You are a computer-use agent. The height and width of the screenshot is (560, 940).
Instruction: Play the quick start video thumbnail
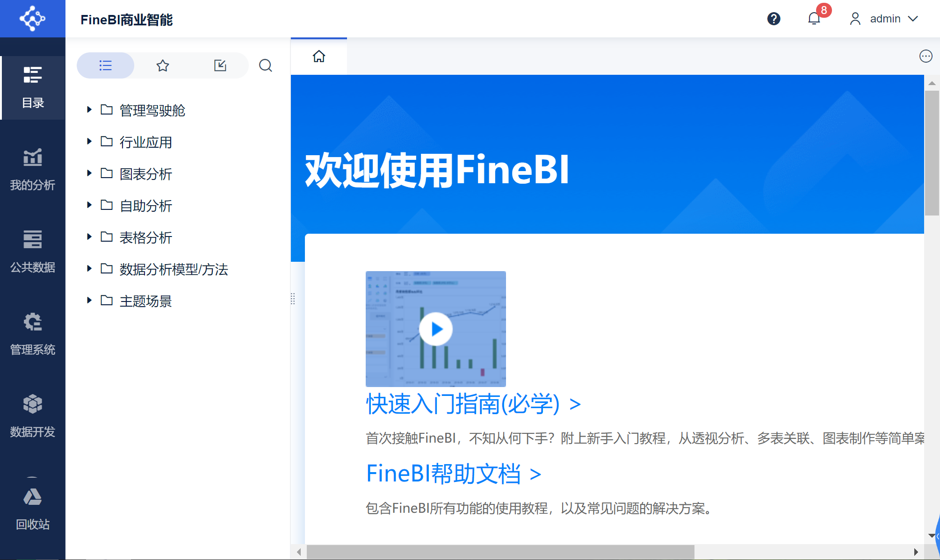coord(435,329)
